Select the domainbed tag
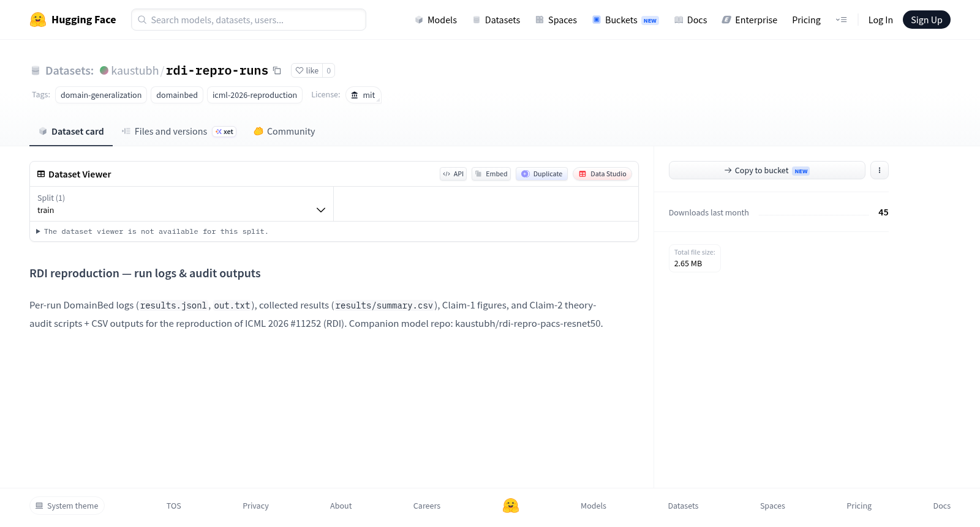980x527 pixels. tap(177, 95)
